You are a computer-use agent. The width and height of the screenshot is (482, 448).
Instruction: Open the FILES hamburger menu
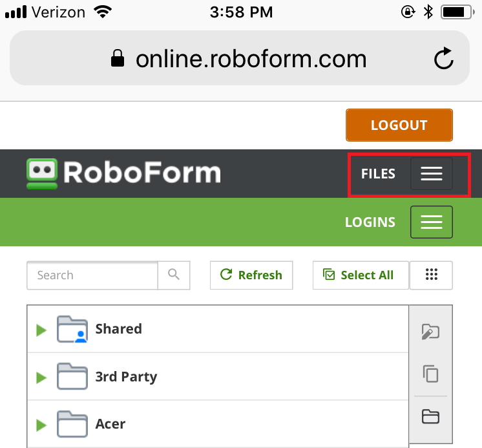point(431,174)
